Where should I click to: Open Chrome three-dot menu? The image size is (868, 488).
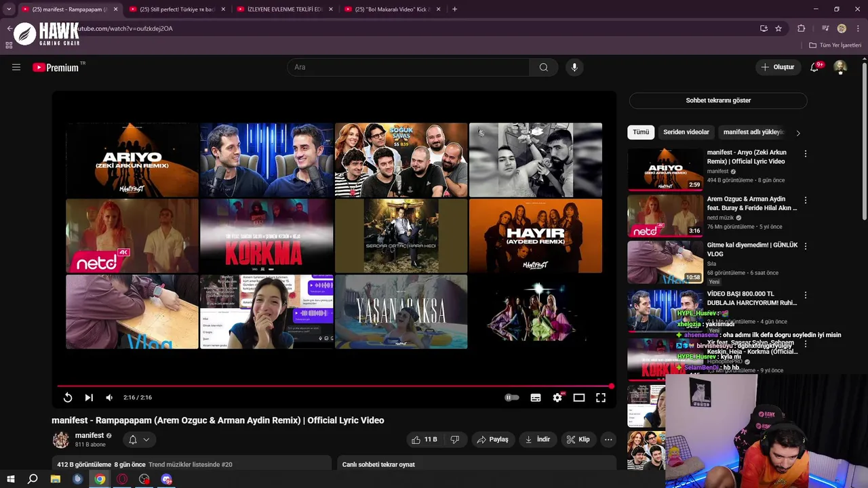[858, 28]
